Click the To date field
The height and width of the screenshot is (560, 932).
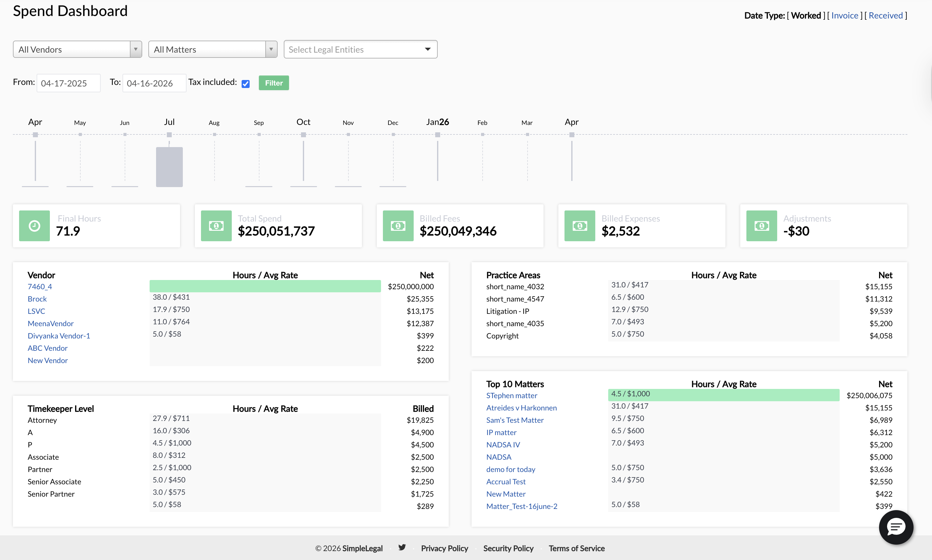[x=155, y=83]
